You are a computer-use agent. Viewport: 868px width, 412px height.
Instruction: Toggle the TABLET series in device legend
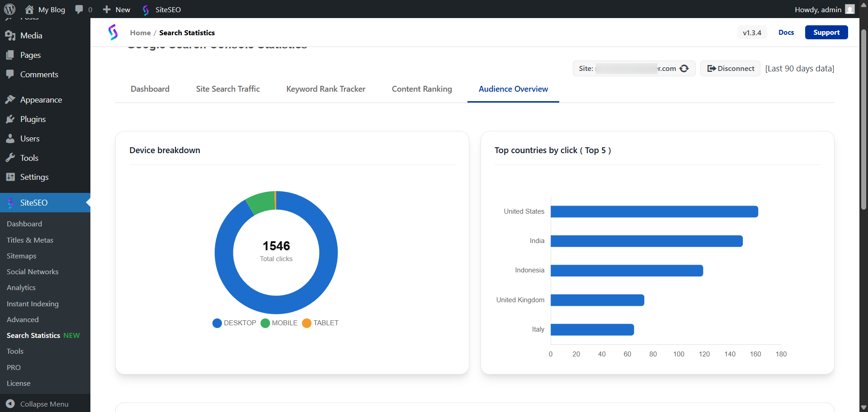tap(320, 323)
